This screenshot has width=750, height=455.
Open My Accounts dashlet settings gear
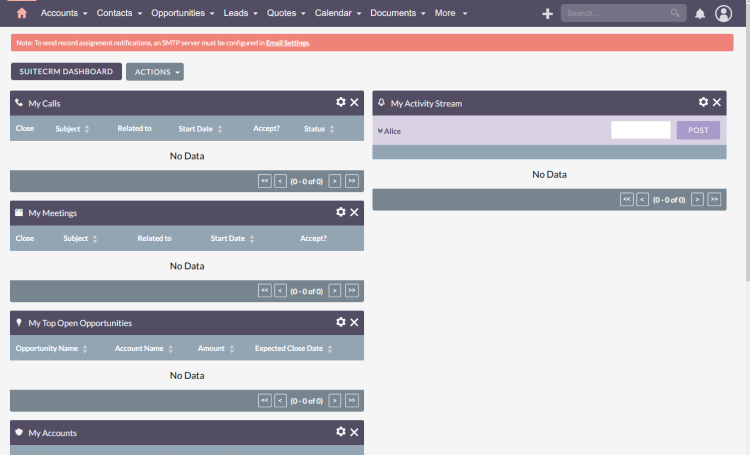point(341,432)
